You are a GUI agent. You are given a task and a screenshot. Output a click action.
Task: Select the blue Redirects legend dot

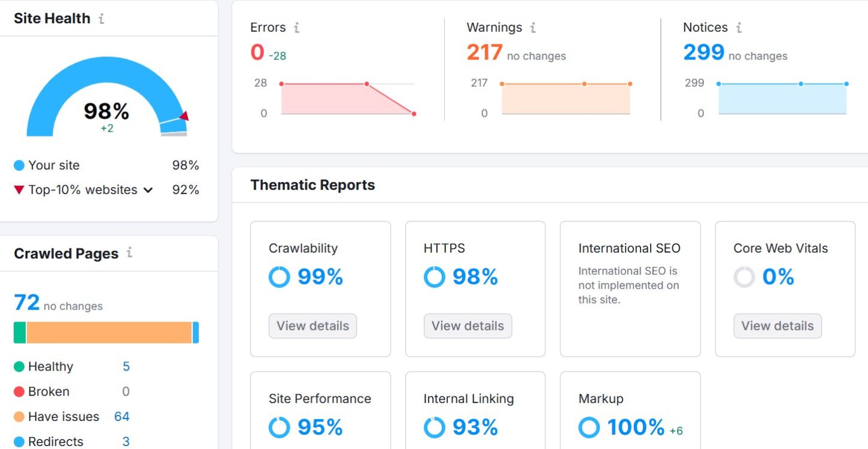click(x=19, y=442)
